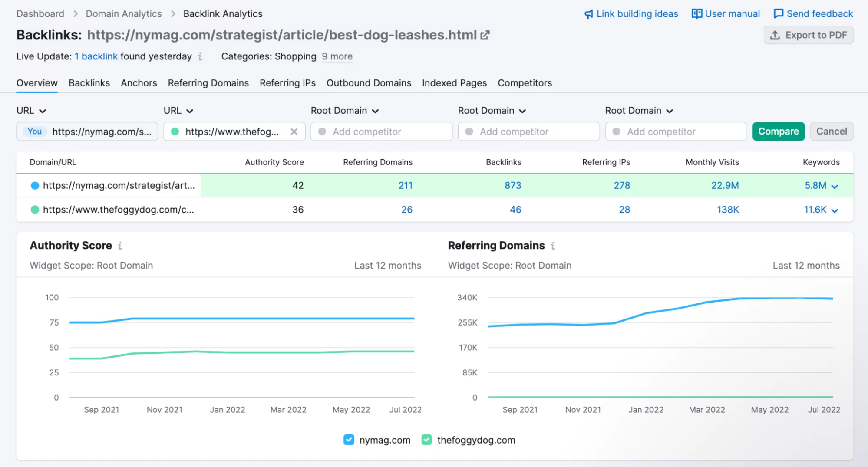Open the 873 backlinks value

pos(513,186)
